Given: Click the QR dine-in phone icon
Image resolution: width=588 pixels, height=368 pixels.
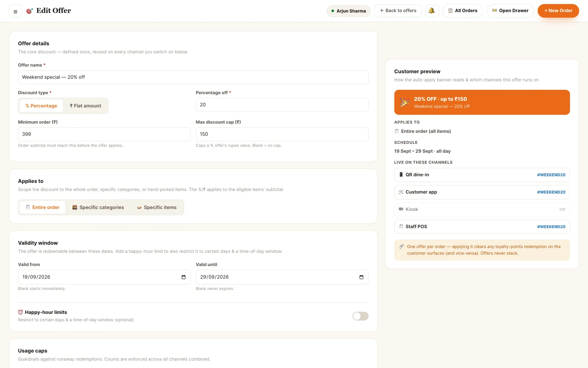Looking at the screenshot, I should (x=401, y=175).
